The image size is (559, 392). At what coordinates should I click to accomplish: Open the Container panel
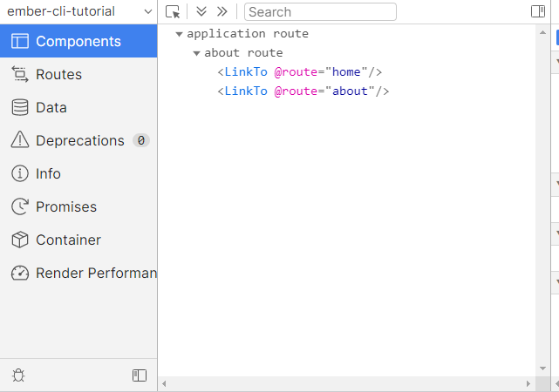pyautogui.click(x=78, y=240)
